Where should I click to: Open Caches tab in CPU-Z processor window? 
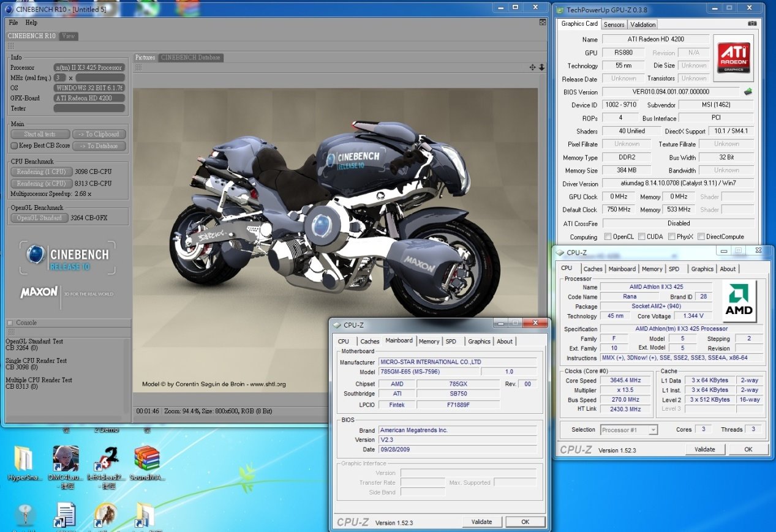pyautogui.click(x=593, y=269)
